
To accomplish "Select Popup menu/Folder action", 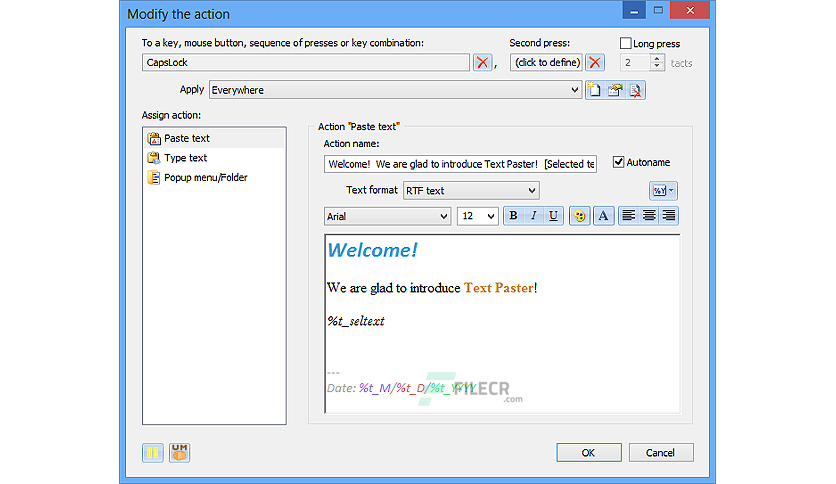I will (206, 178).
